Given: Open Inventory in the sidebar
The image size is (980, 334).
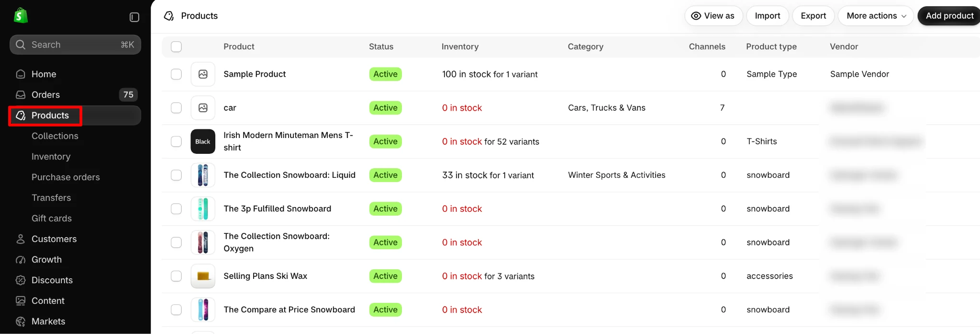Looking at the screenshot, I should click(51, 157).
